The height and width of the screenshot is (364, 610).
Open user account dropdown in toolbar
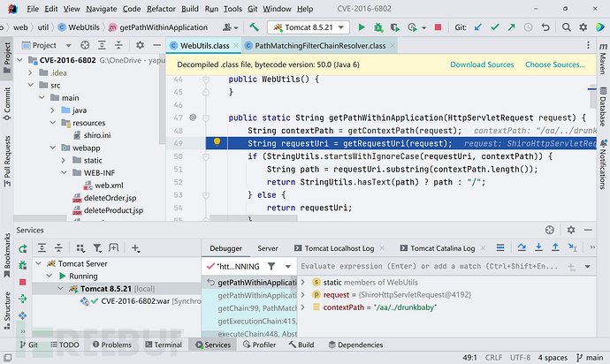pyautogui.click(x=231, y=27)
